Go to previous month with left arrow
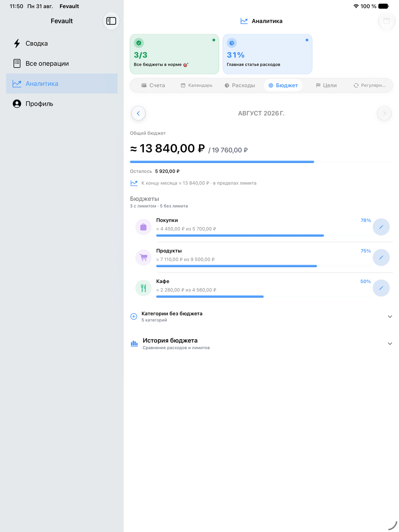The width and height of the screenshot is (399, 532). pos(138,113)
